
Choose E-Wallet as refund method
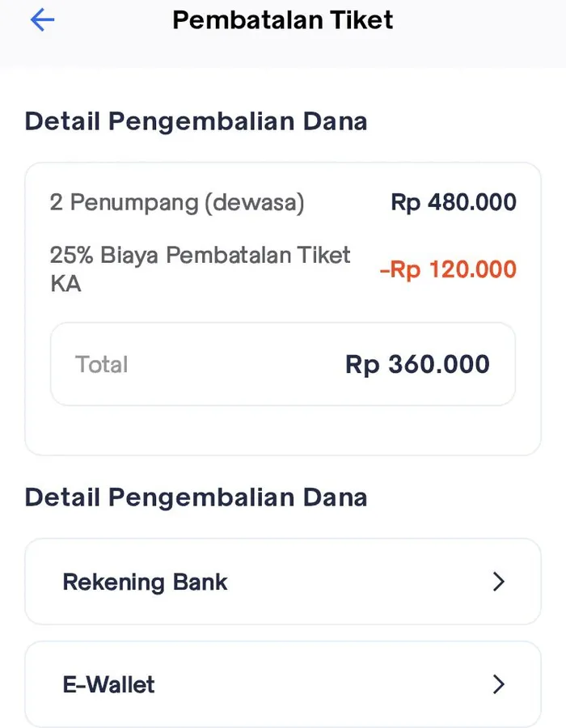pyautogui.click(x=108, y=684)
